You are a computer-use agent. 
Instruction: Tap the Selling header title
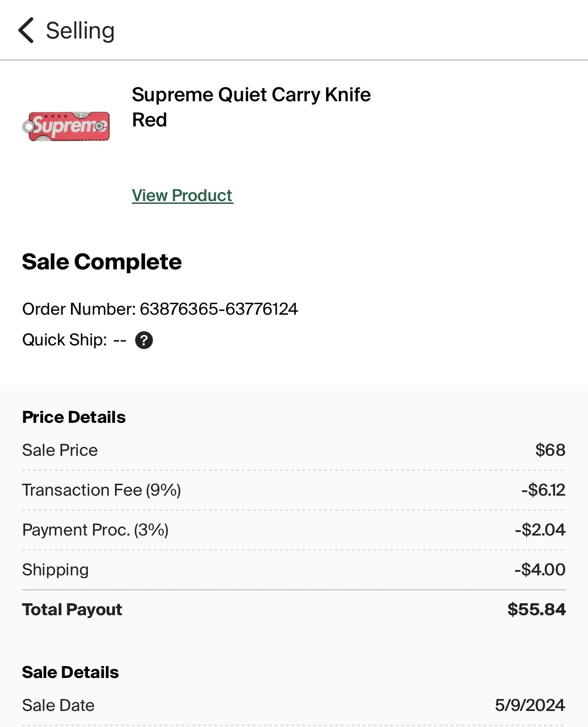point(80,31)
